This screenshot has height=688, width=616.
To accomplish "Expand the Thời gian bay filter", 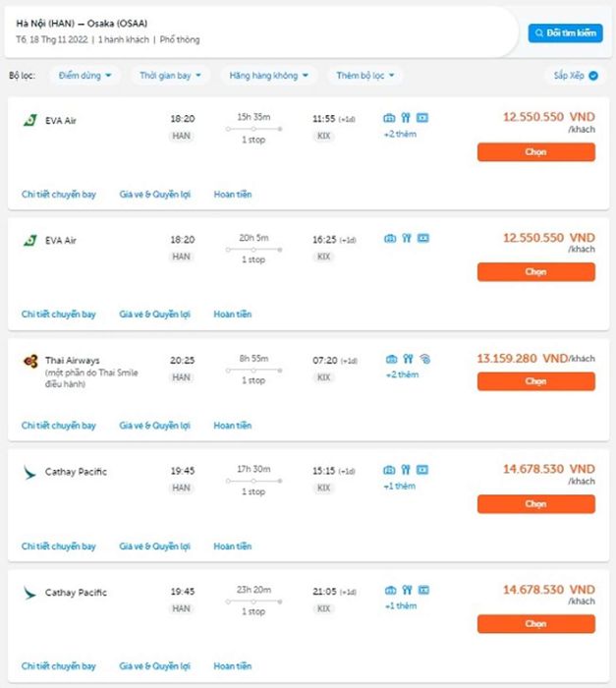I will 170,75.
